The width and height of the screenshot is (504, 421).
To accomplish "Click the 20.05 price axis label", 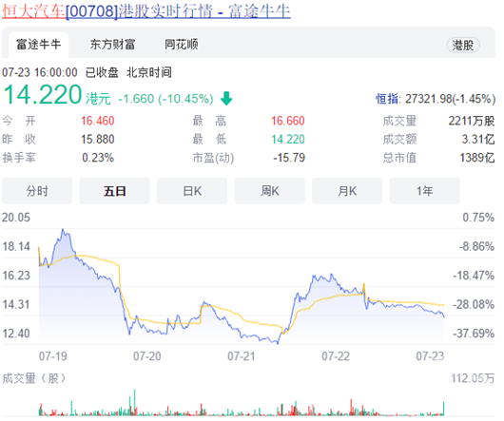I will [x=16, y=218].
